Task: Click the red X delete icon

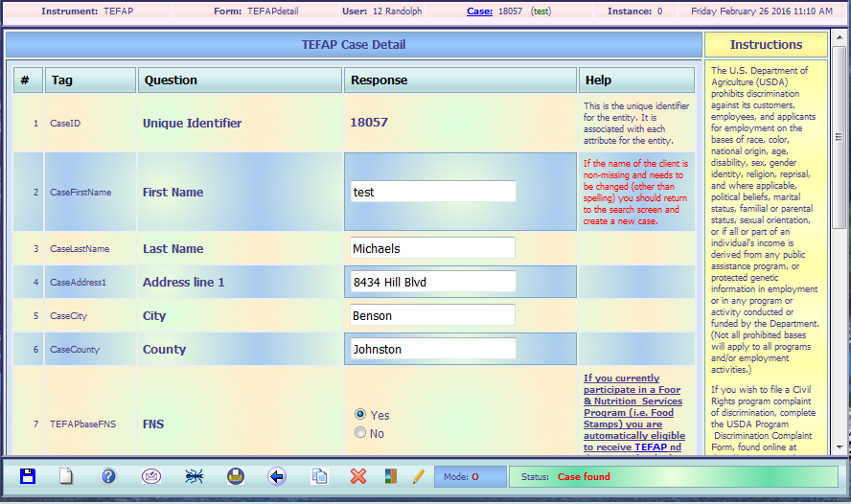Action: [x=358, y=476]
